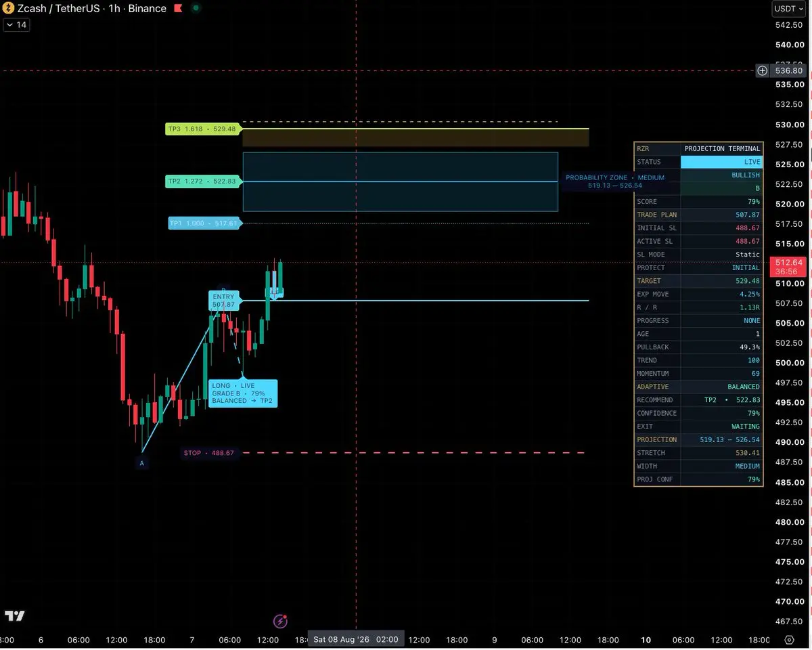Viewport: 812px width, 650px height.
Task: Click the purple lightning bolt icon
Action: [280, 621]
